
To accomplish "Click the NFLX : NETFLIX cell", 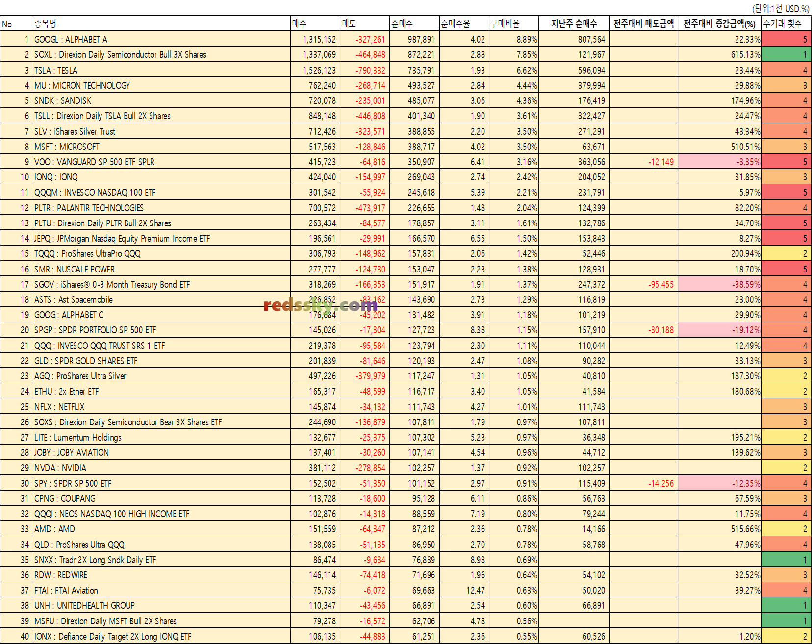I will (162, 407).
